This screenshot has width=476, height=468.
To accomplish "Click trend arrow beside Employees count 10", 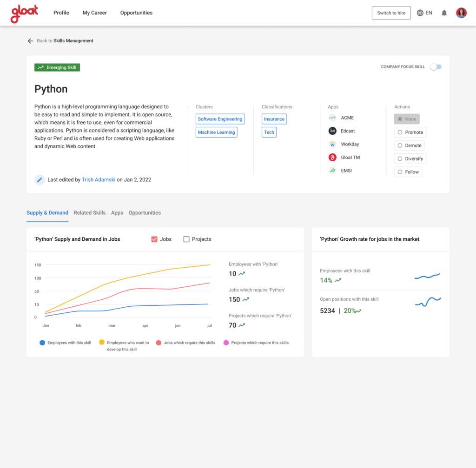I will pyautogui.click(x=242, y=274).
